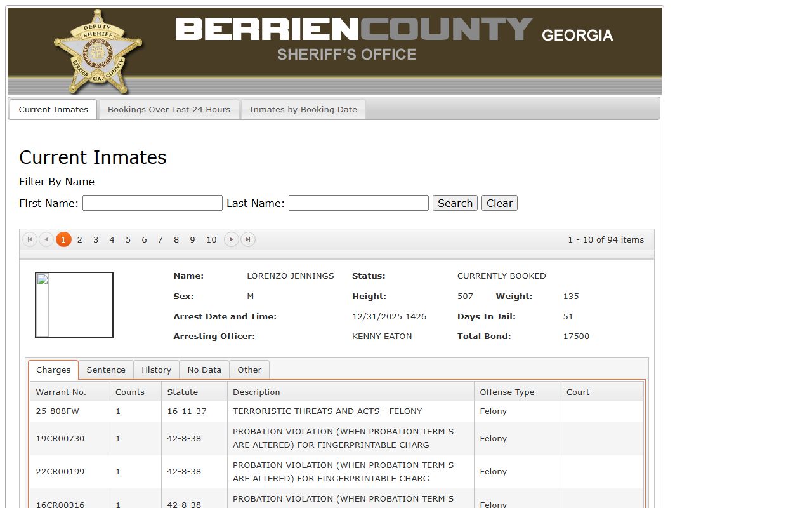Screen dimensions: 812x508
Task: Select the No Data tab
Action: (x=204, y=370)
